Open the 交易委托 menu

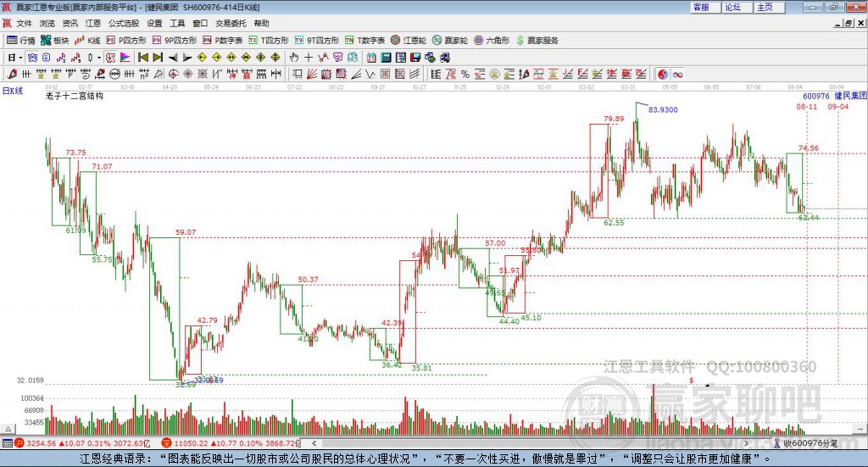(x=231, y=23)
